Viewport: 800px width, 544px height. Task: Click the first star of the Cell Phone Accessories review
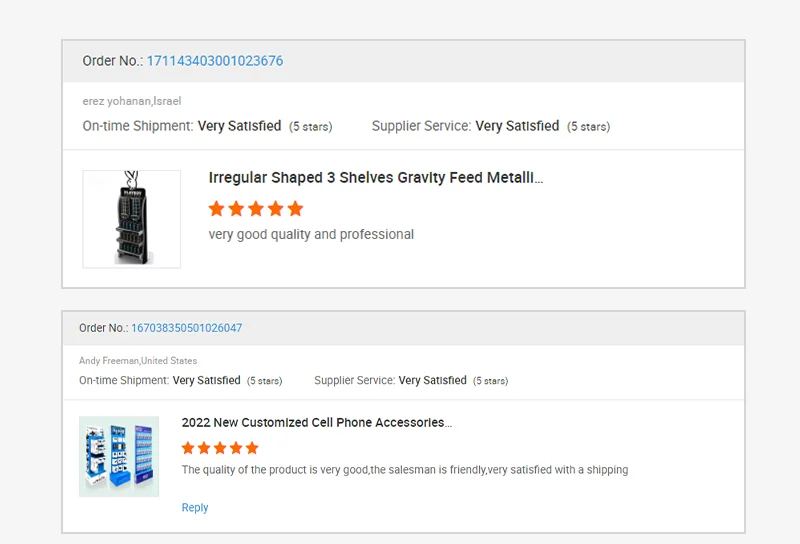[188, 448]
